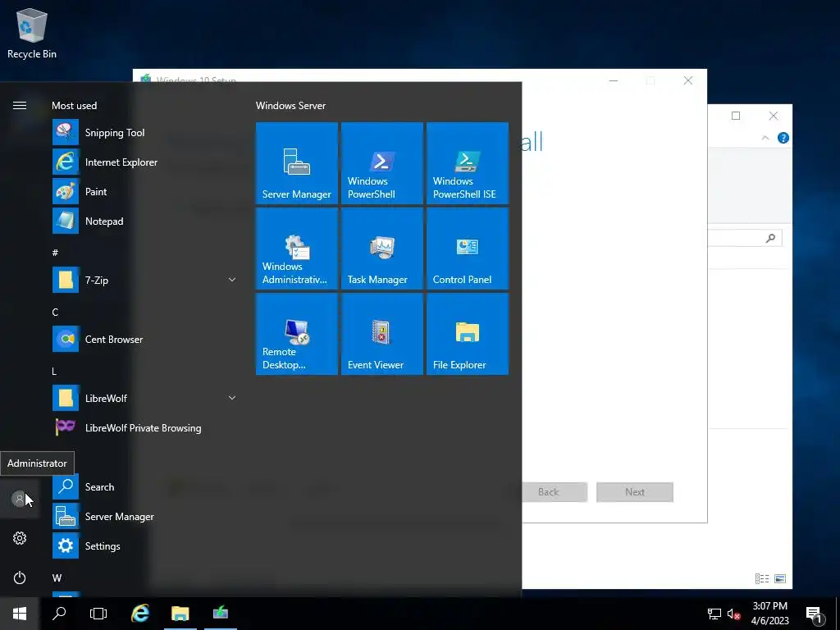The height and width of the screenshot is (630, 840).
Task: Open the File Explorer tile
Action: click(x=467, y=333)
